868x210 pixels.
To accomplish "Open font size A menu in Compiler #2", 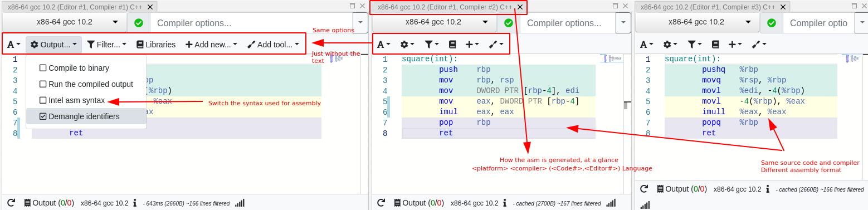I will pyautogui.click(x=384, y=45).
